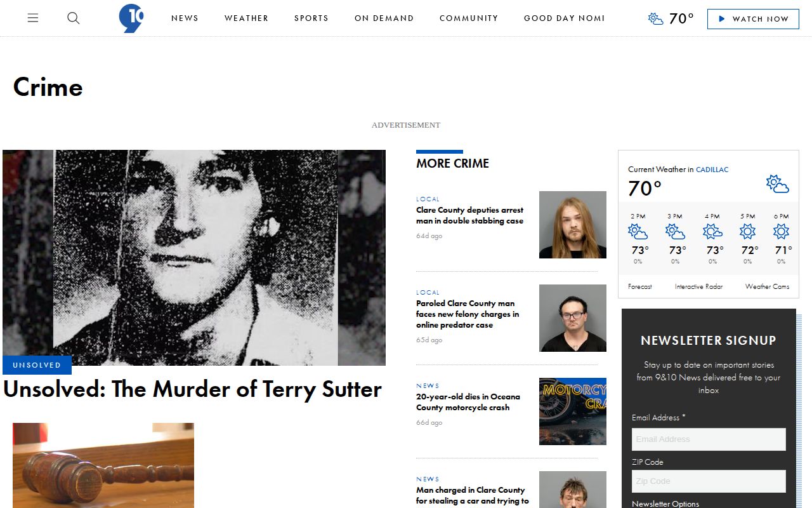Click the News tag above motorcycle article
This screenshot has width=812, height=508.
[428, 386]
